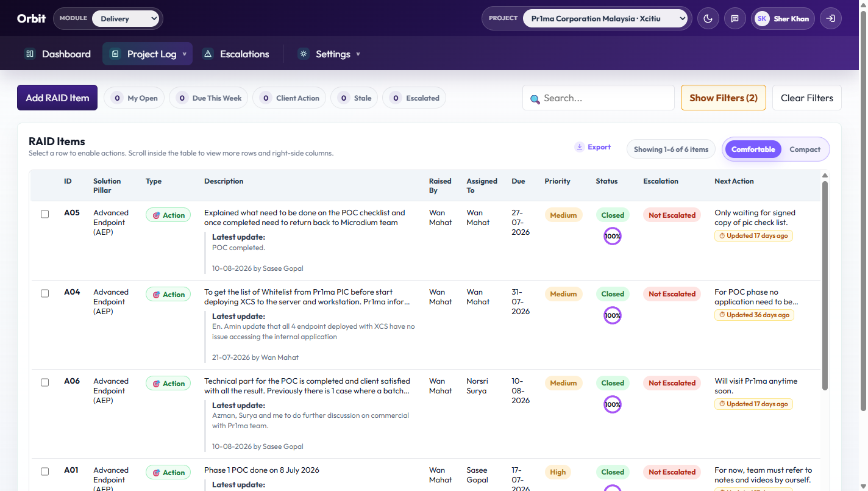This screenshot has height=491, width=868.
Task: Open the Settings menu
Action: (329, 54)
